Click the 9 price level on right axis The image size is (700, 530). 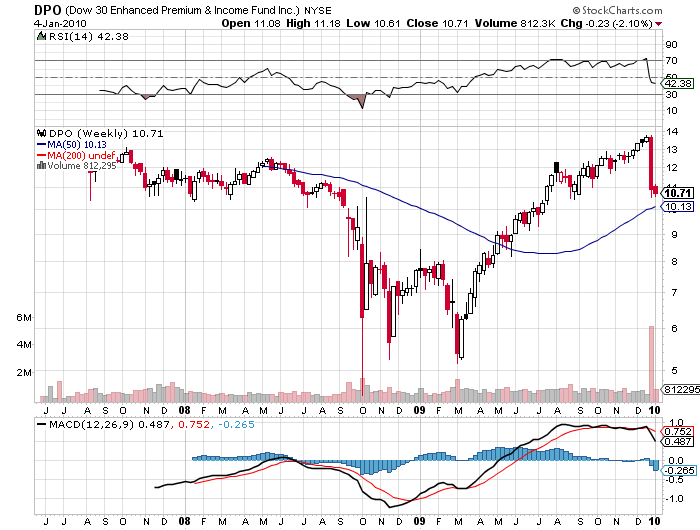click(674, 234)
